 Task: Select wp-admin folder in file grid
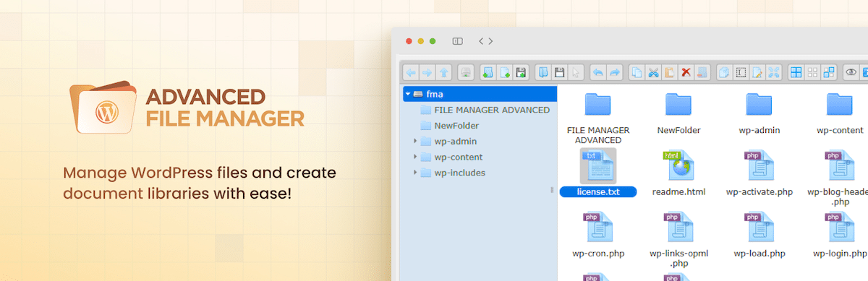point(759,114)
